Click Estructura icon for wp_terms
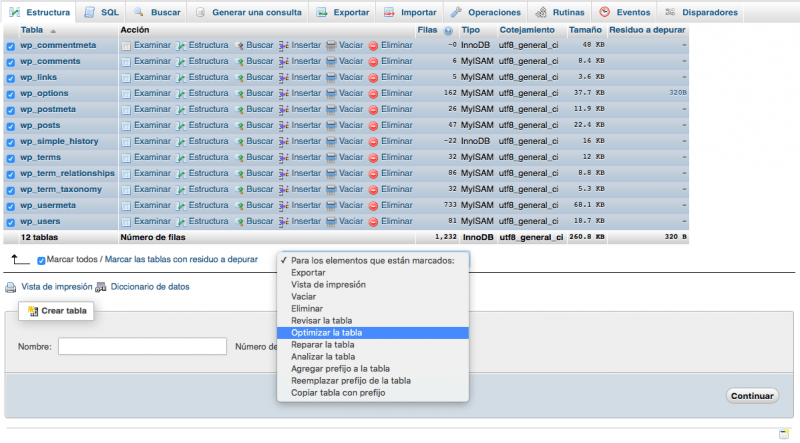This screenshot has width=800, height=443. coord(181,158)
